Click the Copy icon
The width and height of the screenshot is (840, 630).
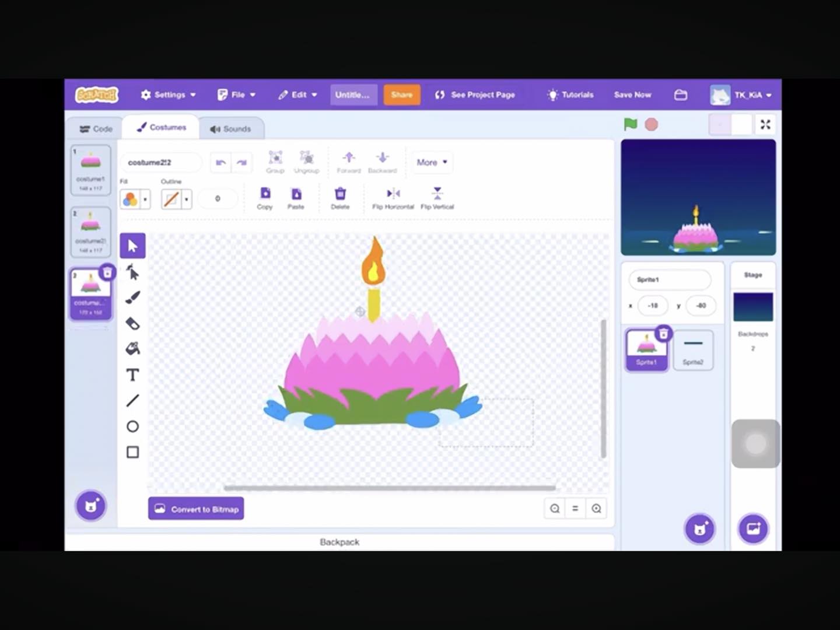(x=265, y=198)
